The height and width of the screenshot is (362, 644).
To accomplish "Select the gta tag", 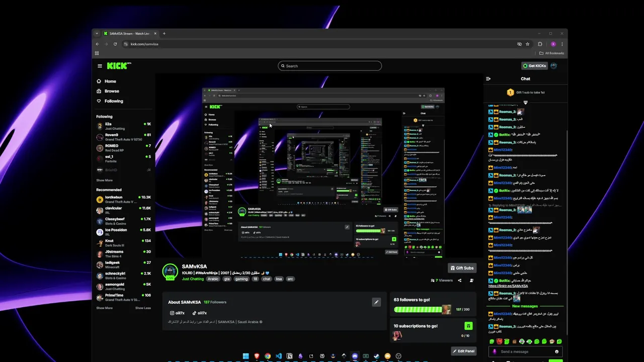I will (227, 279).
